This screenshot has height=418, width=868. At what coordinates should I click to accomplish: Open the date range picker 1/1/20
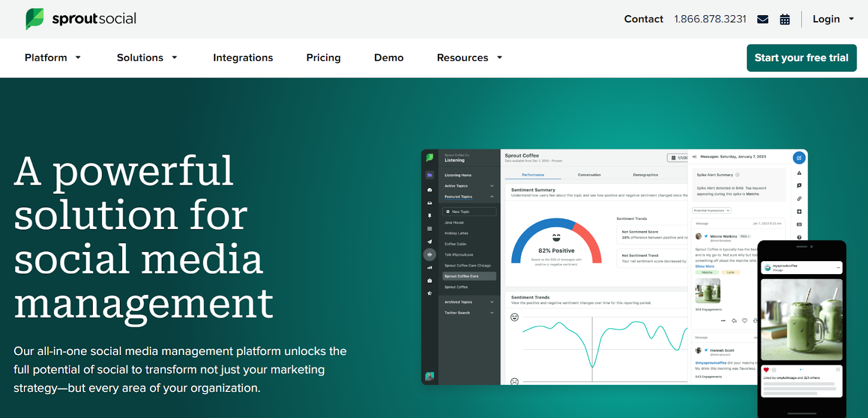tap(678, 158)
